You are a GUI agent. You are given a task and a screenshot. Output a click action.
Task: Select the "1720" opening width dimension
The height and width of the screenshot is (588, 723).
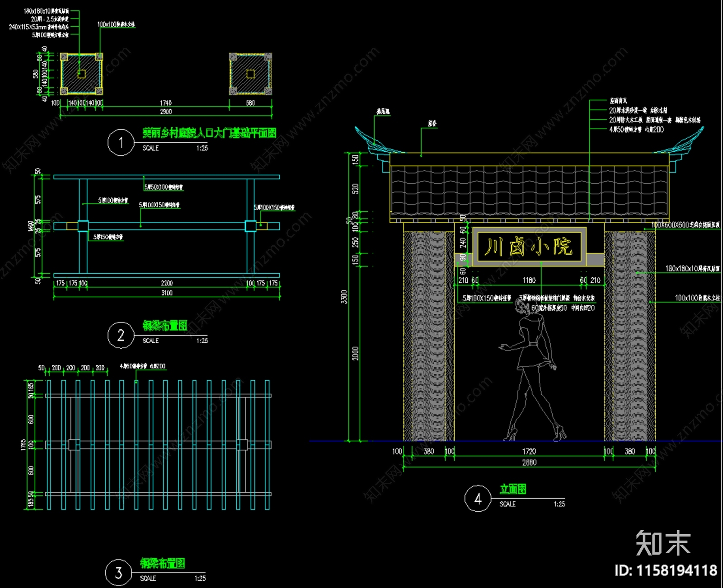tap(529, 452)
